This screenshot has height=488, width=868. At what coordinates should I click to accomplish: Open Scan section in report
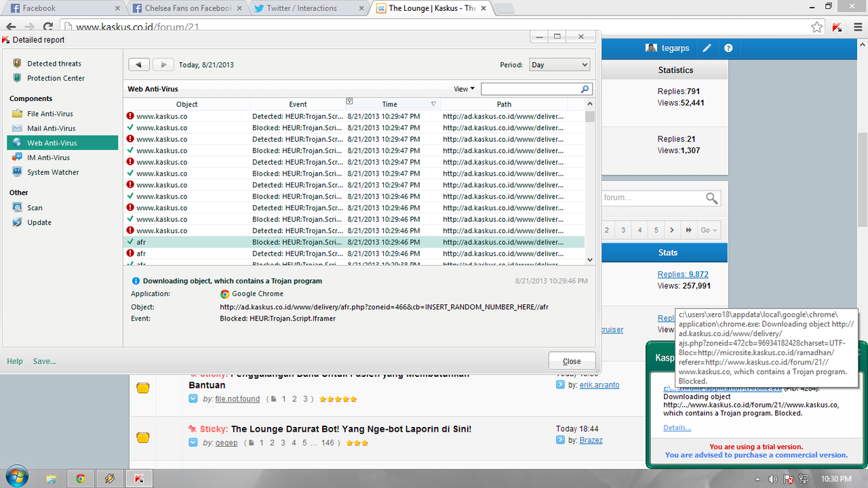[x=35, y=208]
